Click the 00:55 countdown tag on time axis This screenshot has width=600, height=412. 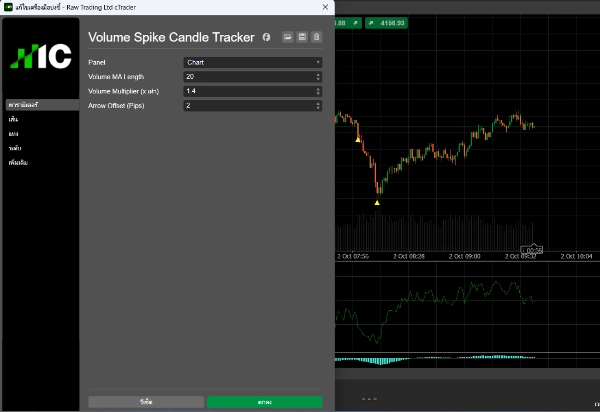tap(532, 251)
